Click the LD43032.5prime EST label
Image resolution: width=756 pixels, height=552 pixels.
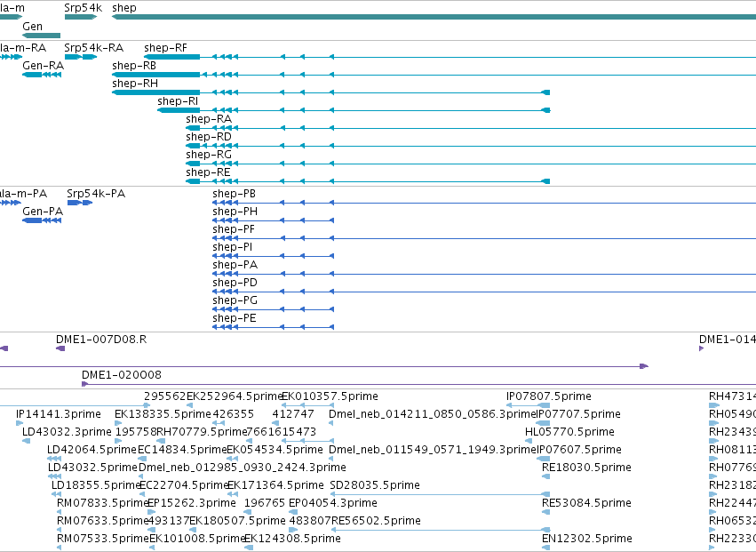click(x=93, y=468)
